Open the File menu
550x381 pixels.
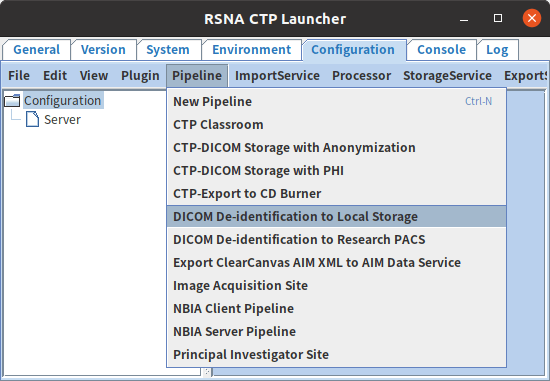[19, 75]
